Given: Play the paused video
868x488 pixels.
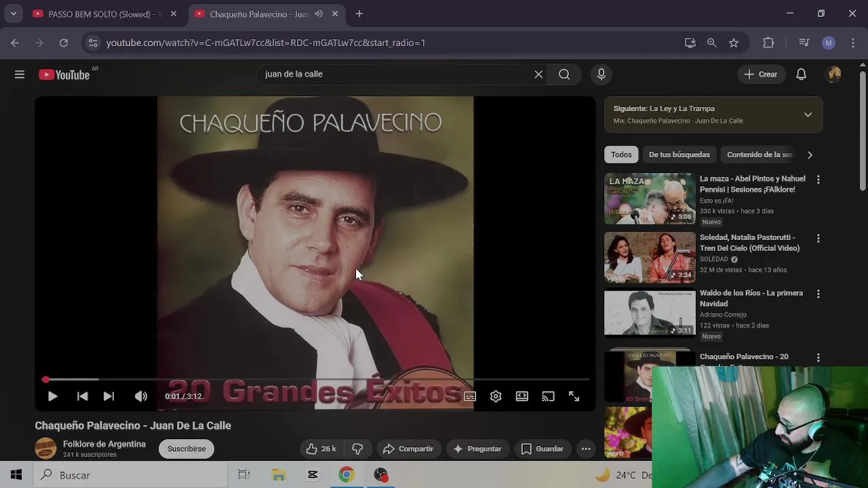Looking at the screenshot, I should [x=52, y=396].
